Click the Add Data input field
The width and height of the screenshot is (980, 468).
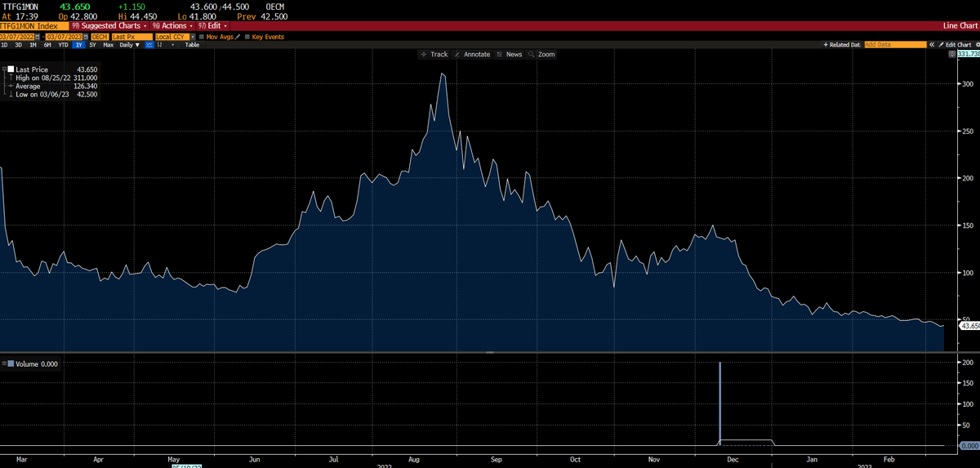tap(895, 45)
